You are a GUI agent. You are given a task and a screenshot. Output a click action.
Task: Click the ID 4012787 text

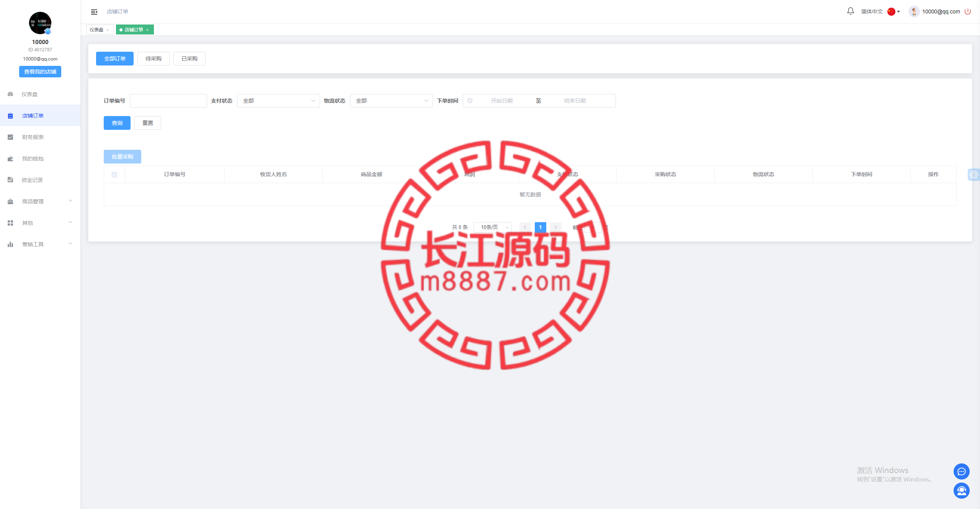click(40, 50)
